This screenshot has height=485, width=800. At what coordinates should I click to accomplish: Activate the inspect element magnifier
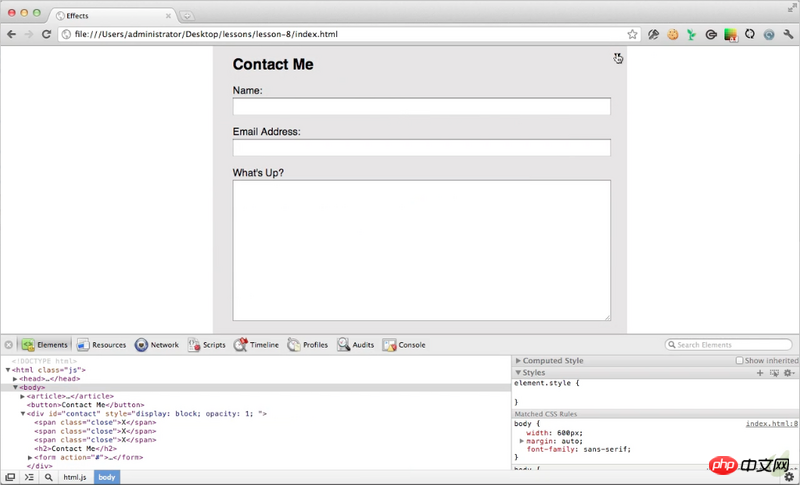click(48, 477)
